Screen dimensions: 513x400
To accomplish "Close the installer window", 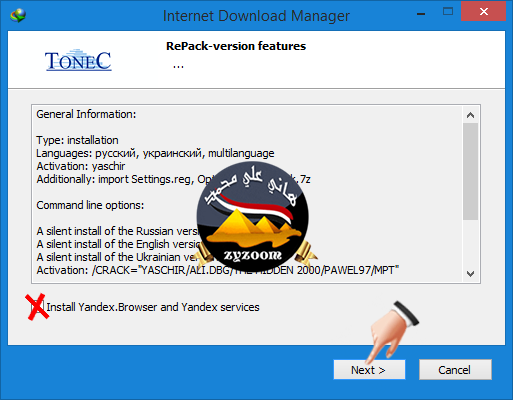I will [484, 12].
